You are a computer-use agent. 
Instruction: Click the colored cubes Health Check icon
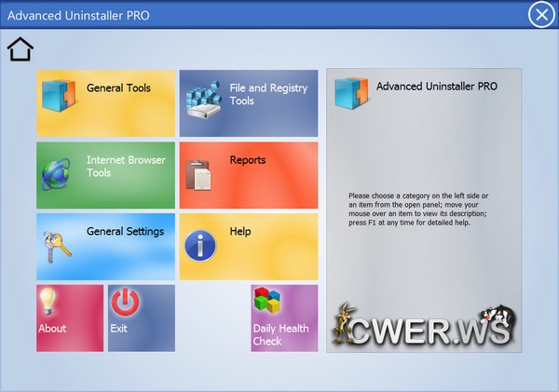tap(267, 300)
